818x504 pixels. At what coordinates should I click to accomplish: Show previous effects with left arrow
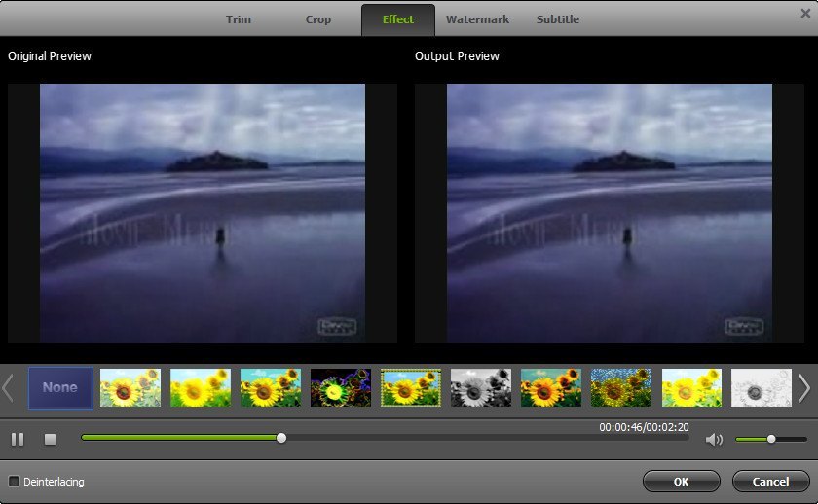click(x=8, y=388)
